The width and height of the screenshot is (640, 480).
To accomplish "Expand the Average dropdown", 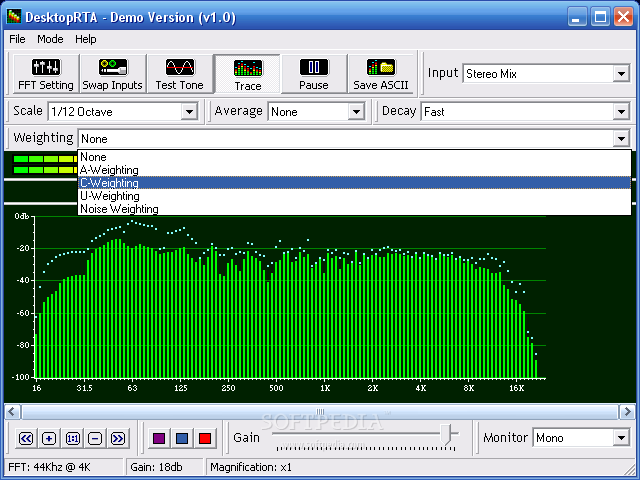I will coord(356,111).
